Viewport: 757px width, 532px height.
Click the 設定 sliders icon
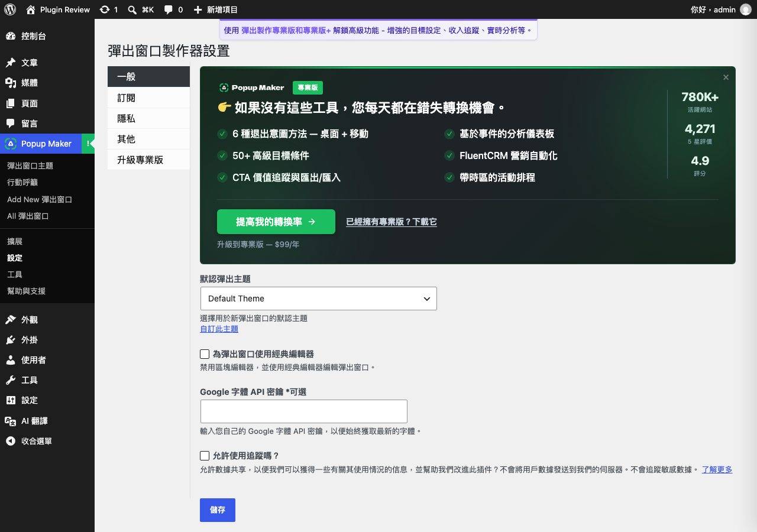11,400
